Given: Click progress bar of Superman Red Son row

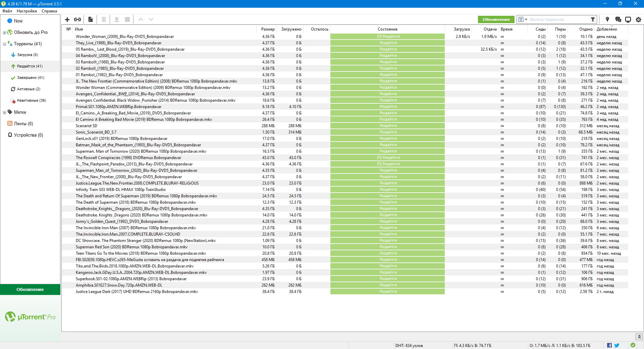Looking at the screenshot, I should pos(387,247).
